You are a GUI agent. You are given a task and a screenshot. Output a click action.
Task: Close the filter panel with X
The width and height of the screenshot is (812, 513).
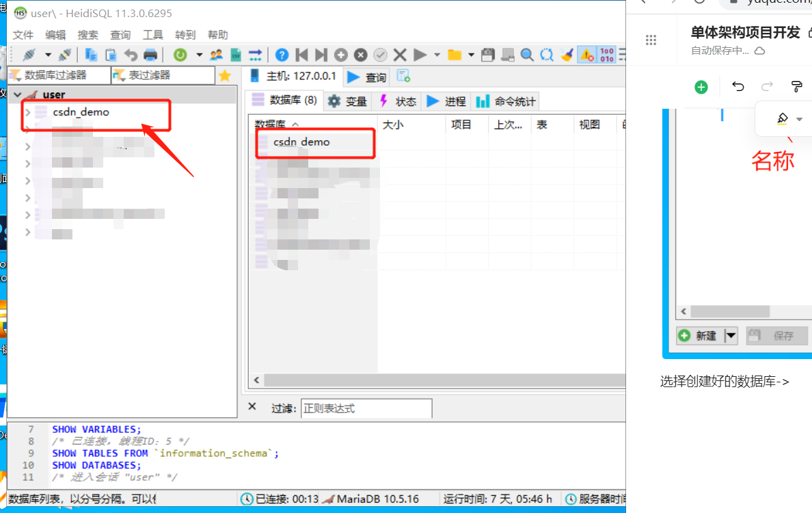pos(252,407)
